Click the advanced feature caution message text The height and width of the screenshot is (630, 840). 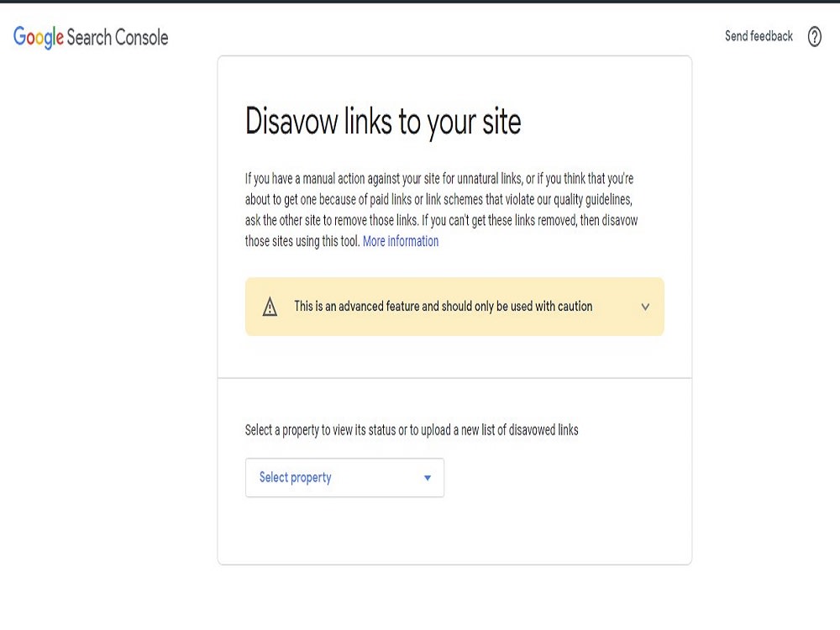(x=443, y=307)
